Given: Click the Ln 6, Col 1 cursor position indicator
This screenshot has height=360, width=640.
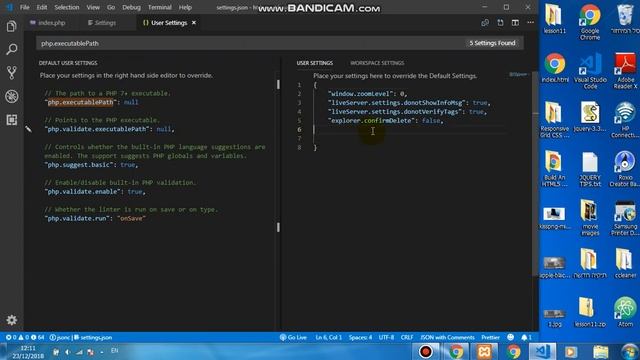Looking at the screenshot, I should [x=329, y=338].
